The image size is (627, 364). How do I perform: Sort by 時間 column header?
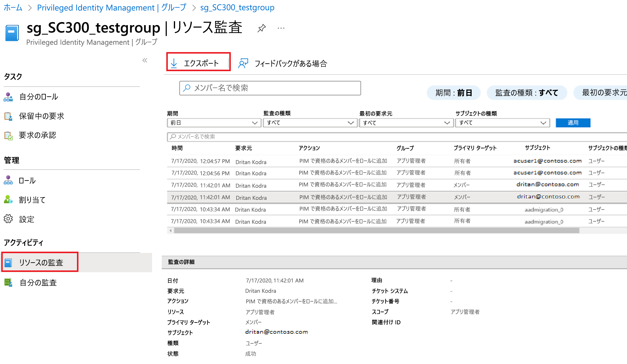[177, 148]
